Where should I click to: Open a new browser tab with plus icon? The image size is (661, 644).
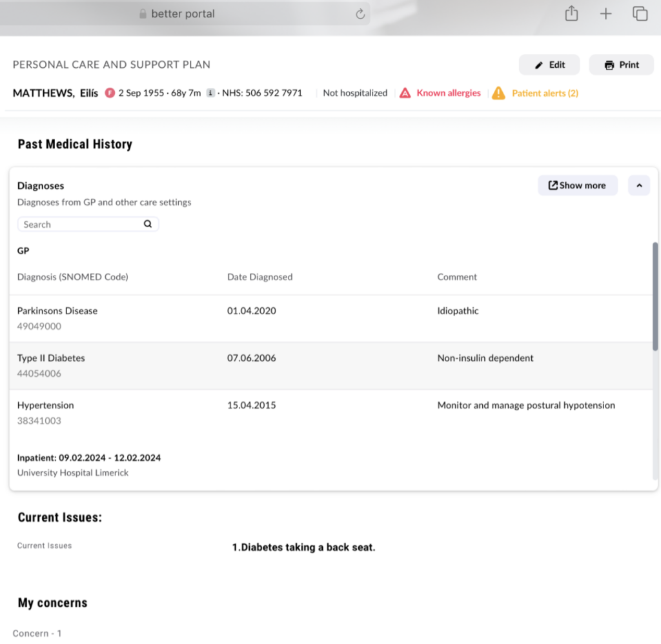click(605, 14)
